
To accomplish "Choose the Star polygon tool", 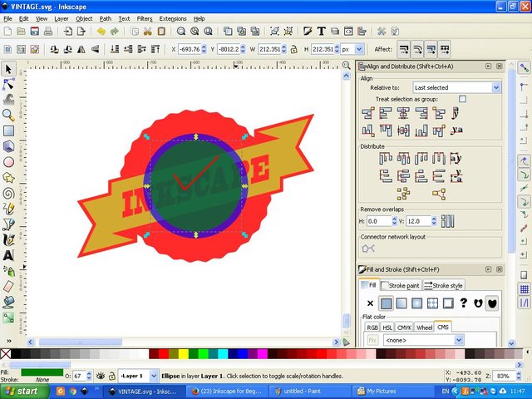I will pos(8,177).
